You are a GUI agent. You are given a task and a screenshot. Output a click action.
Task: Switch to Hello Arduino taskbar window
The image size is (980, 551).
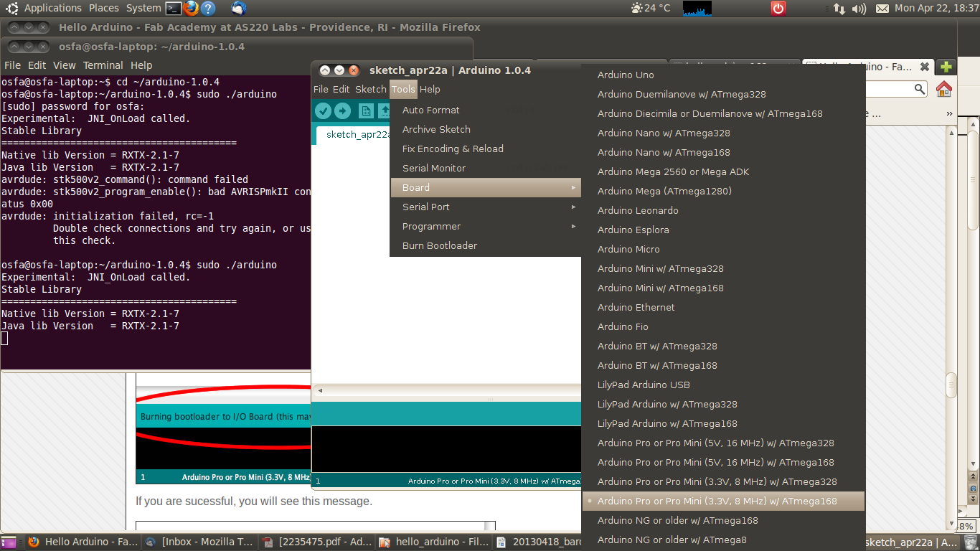83,542
